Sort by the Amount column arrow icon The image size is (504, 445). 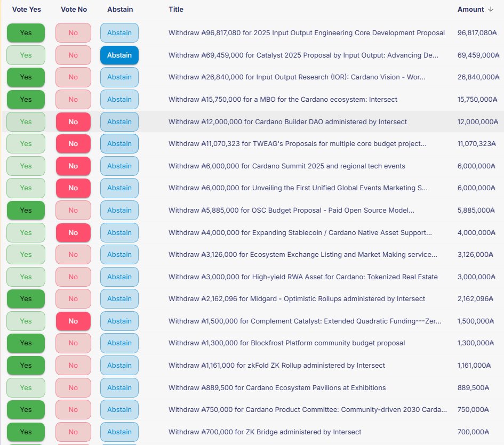tap(491, 9)
